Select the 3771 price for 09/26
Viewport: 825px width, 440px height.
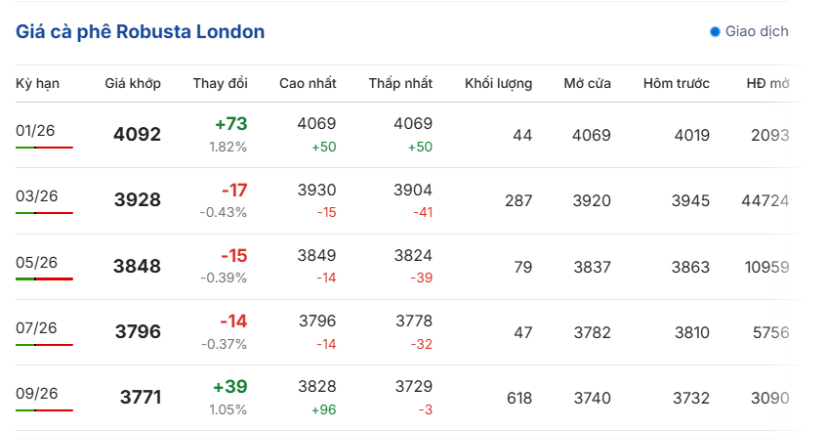(x=140, y=397)
